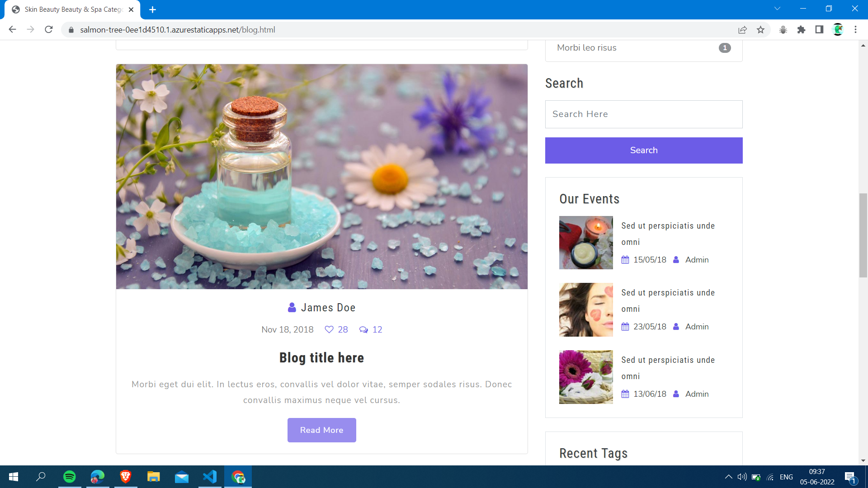Show hidden icons in the system tray
The height and width of the screenshot is (488, 868).
click(x=728, y=477)
